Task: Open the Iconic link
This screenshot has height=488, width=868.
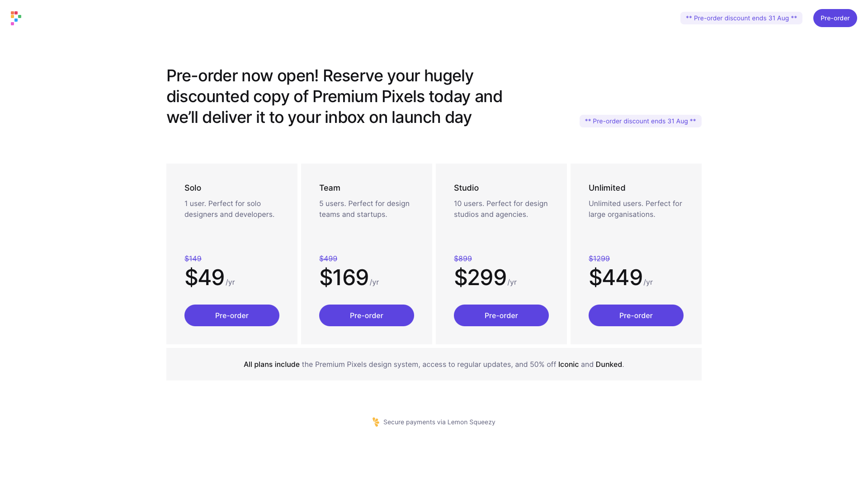Action: point(568,364)
